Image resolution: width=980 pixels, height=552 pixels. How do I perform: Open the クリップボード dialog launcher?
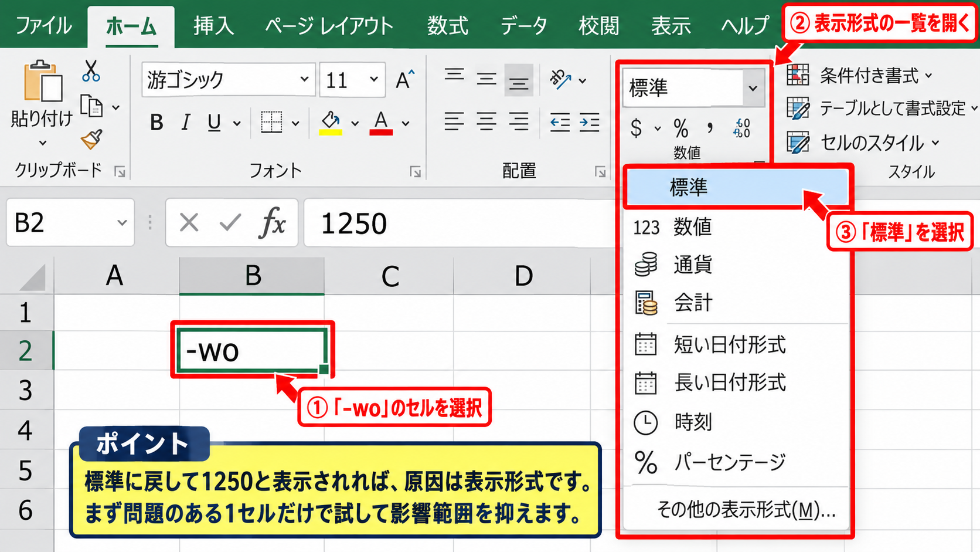tap(120, 172)
